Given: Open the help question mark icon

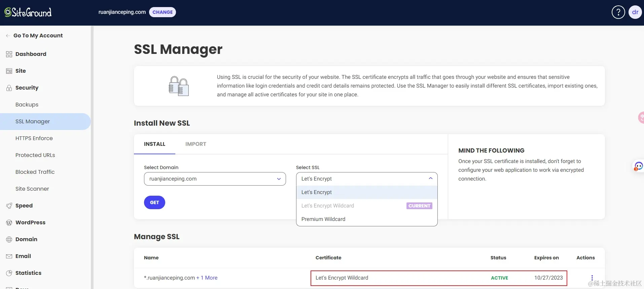Looking at the screenshot, I should click(618, 12).
